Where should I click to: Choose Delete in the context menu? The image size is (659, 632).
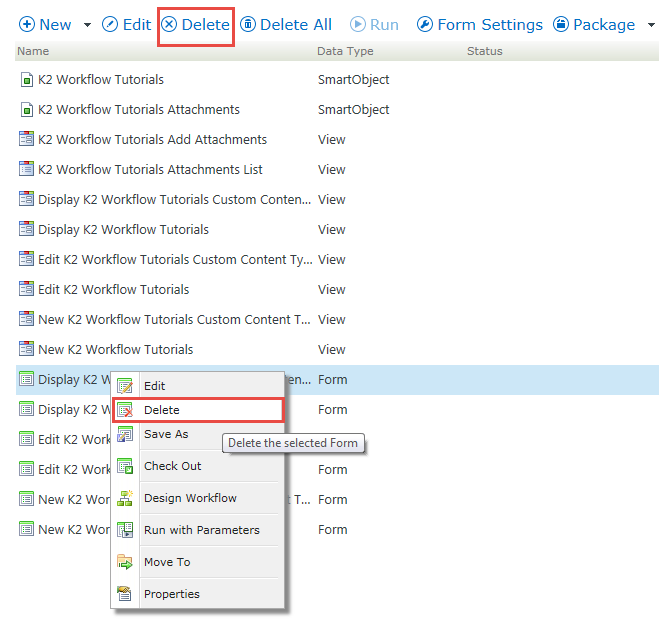pyautogui.click(x=198, y=410)
